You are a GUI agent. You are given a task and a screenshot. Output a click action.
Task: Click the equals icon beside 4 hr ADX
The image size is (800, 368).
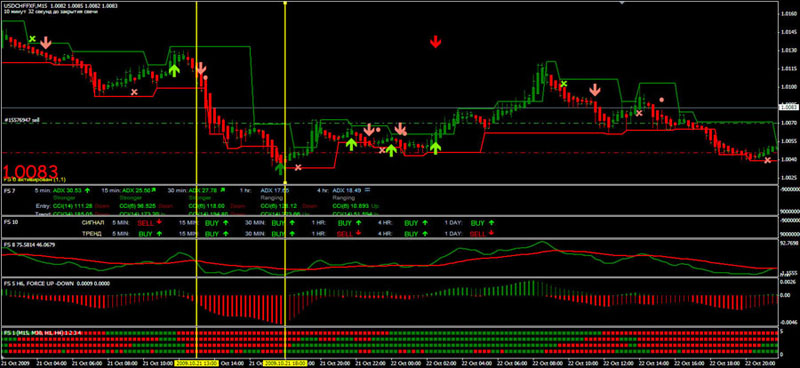point(367,190)
